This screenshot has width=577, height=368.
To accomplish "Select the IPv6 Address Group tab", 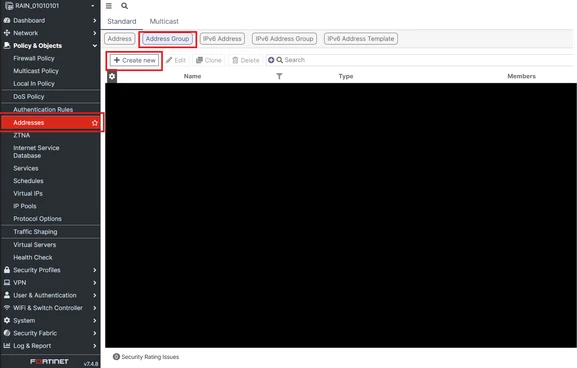I will point(284,39).
